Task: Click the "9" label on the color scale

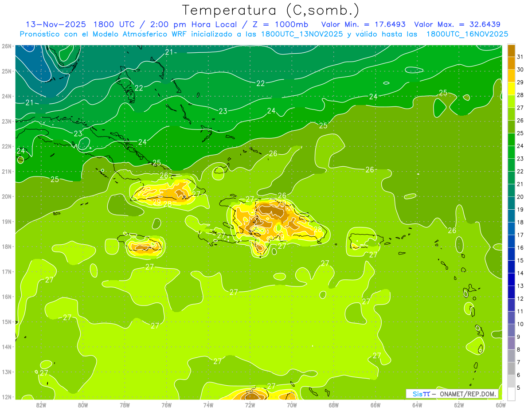Action: (x=519, y=337)
